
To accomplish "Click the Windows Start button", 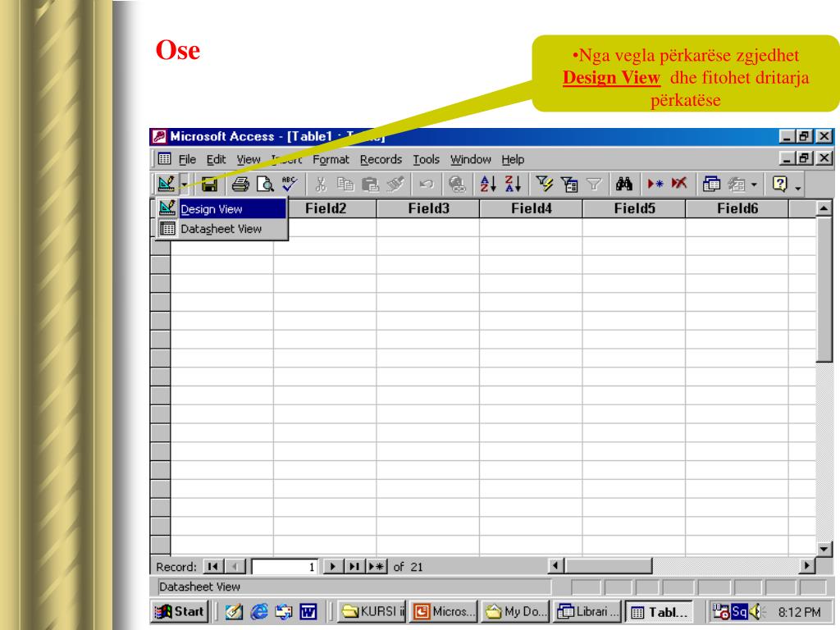I will [180, 611].
